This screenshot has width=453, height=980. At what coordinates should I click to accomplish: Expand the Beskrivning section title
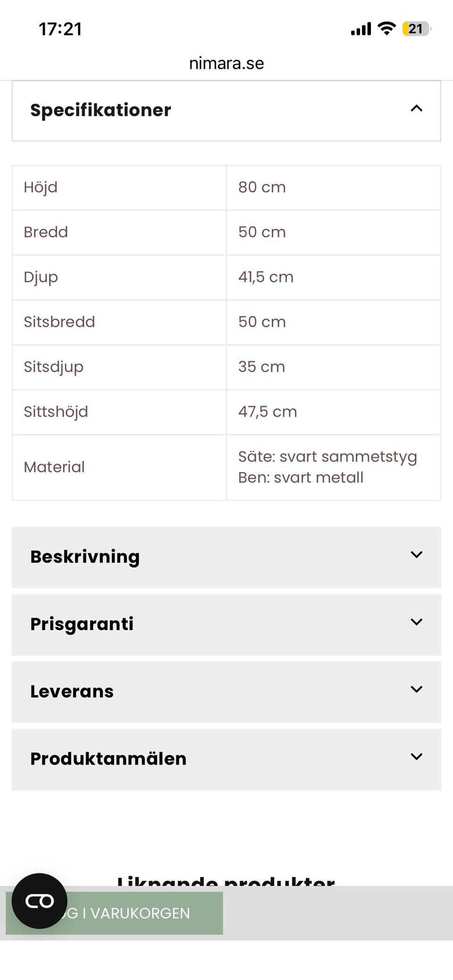coord(85,557)
